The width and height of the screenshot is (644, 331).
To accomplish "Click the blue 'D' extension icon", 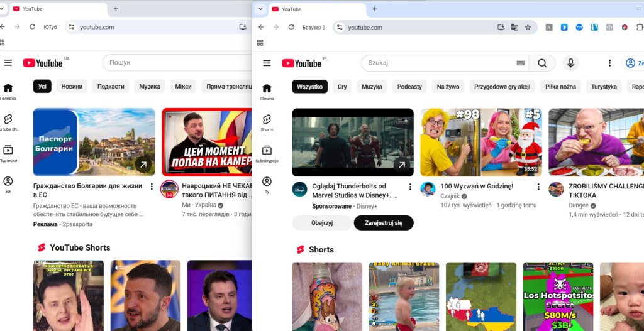I will [x=564, y=28].
